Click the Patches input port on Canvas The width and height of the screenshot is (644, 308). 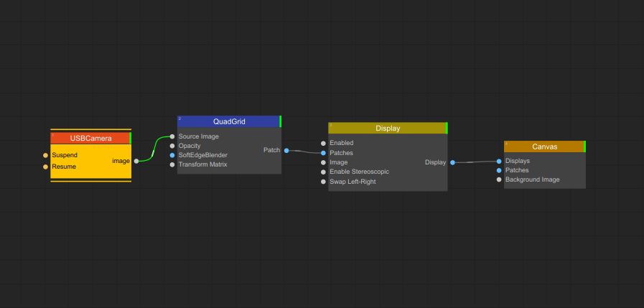(x=499, y=170)
